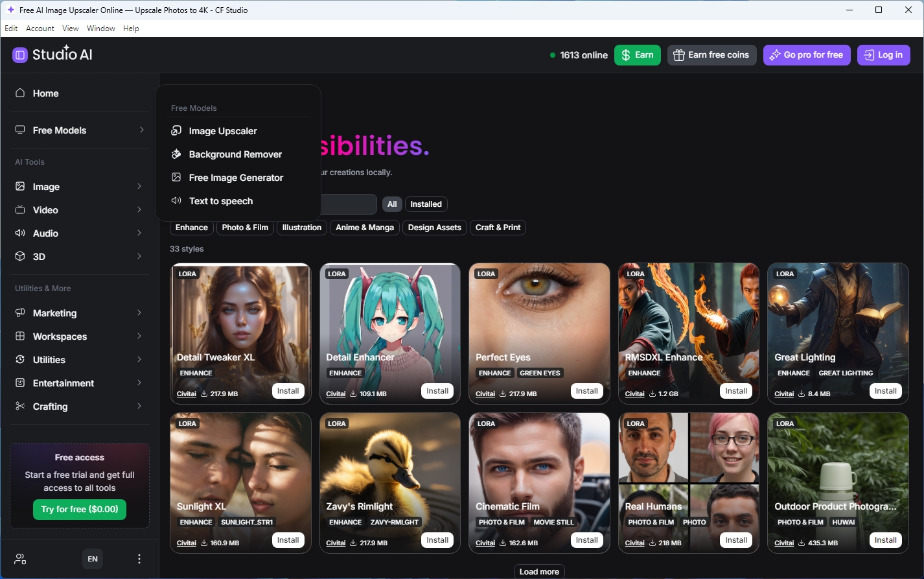Show only Installed styles
The width and height of the screenshot is (924, 579).
pos(426,204)
